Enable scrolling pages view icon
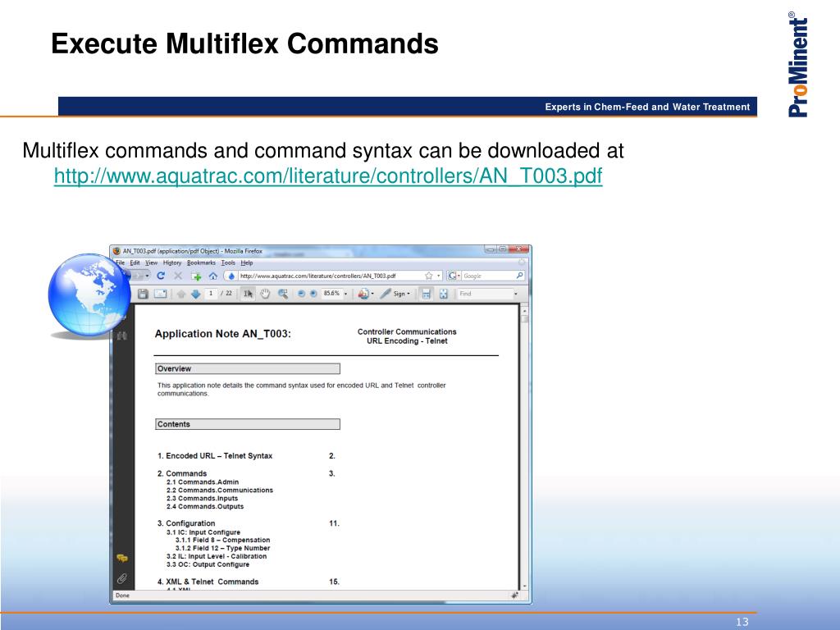The image size is (840, 630). [x=426, y=294]
